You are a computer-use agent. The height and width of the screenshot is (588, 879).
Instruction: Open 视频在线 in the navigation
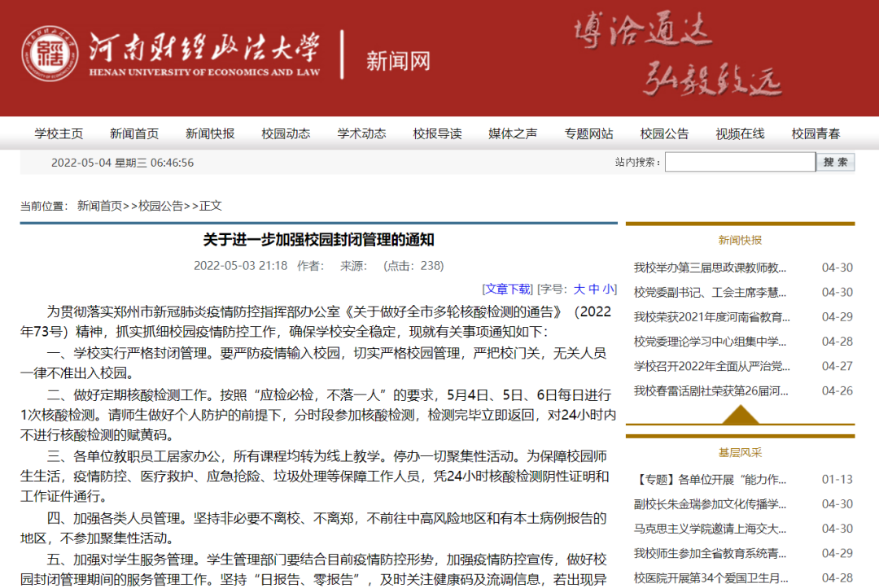(740, 134)
